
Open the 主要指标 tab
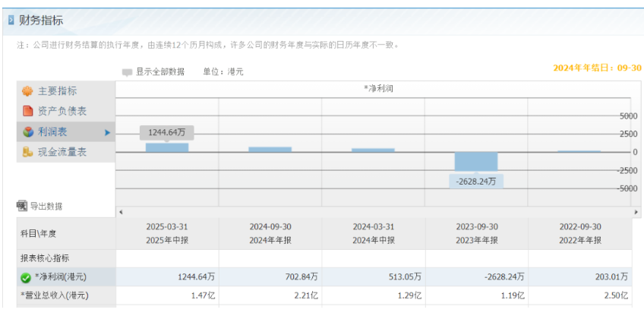pyautogui.click(x=58, y=91)
